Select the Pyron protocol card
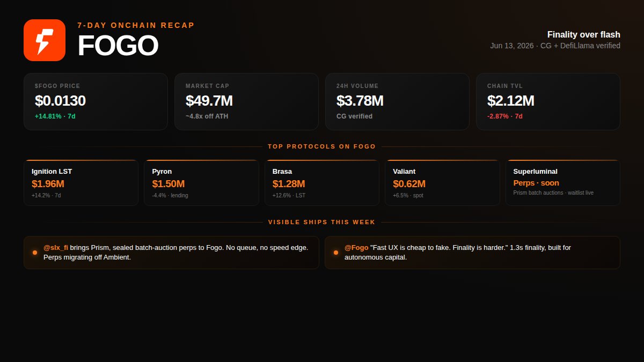 [201, 183]
